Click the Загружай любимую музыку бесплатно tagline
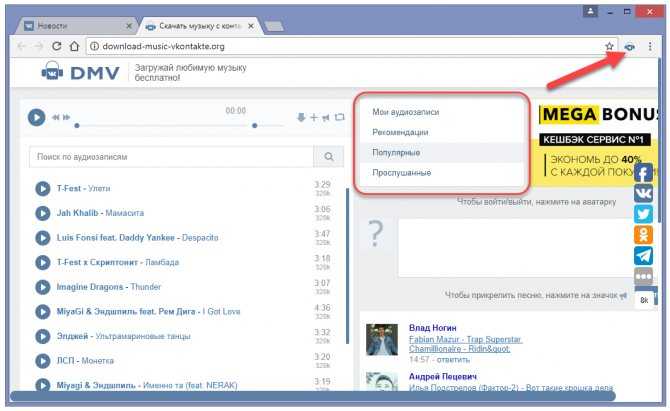 pos(191,73)
